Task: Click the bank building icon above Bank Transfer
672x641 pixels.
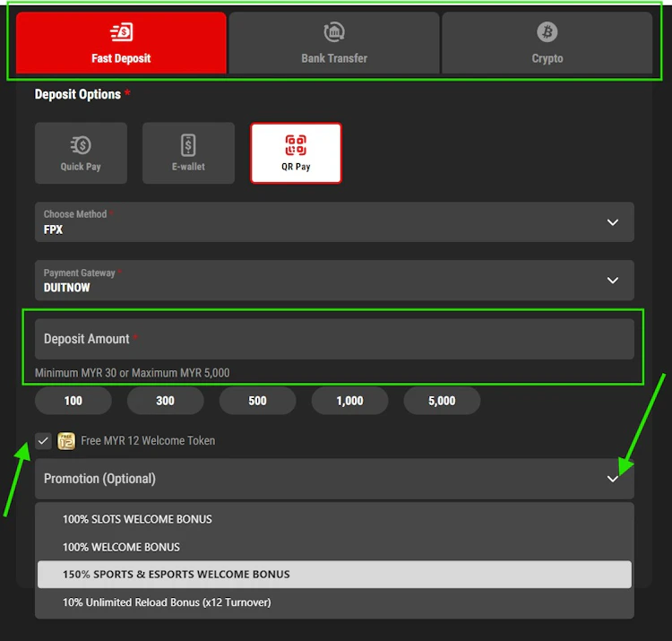Action: [x=334, y=31]
